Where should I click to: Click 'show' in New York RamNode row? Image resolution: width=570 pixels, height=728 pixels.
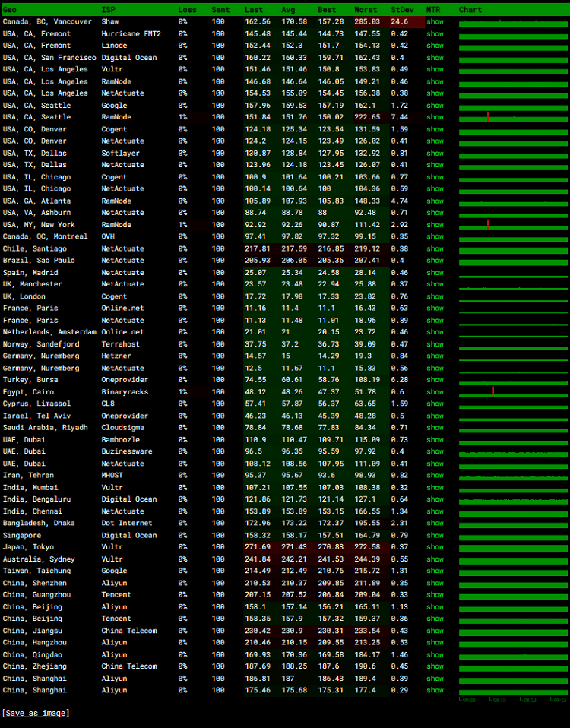tap(435, 224)
